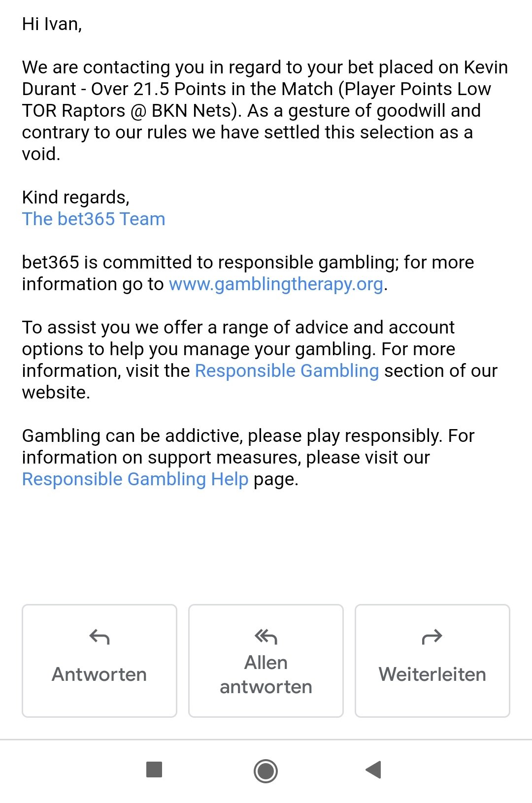Select the Hi Ivan greeting line
Image resolution: width=532 pixels, height=803 pixels.
point(52,24)
